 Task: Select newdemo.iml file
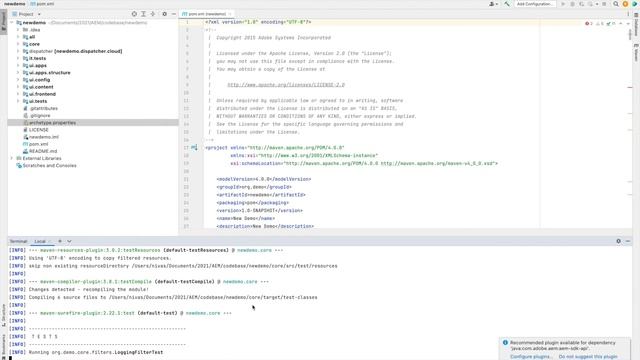coord(44,137)
